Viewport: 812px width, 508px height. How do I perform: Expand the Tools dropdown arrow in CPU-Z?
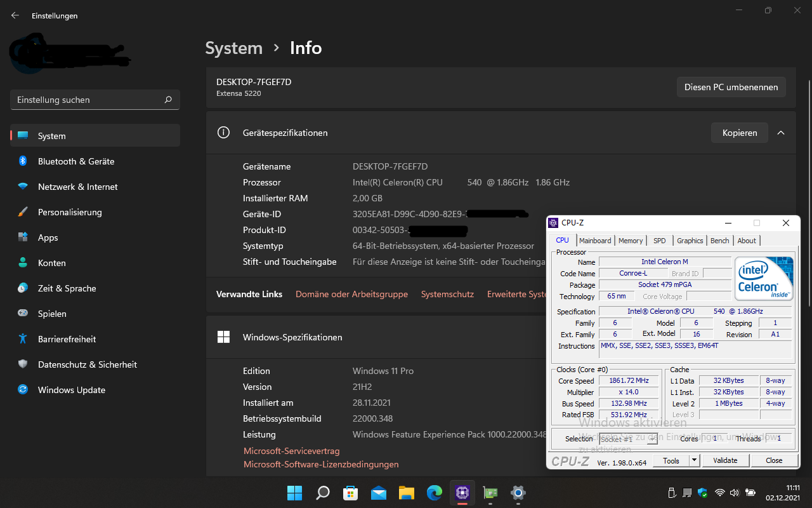coord(695,460)
